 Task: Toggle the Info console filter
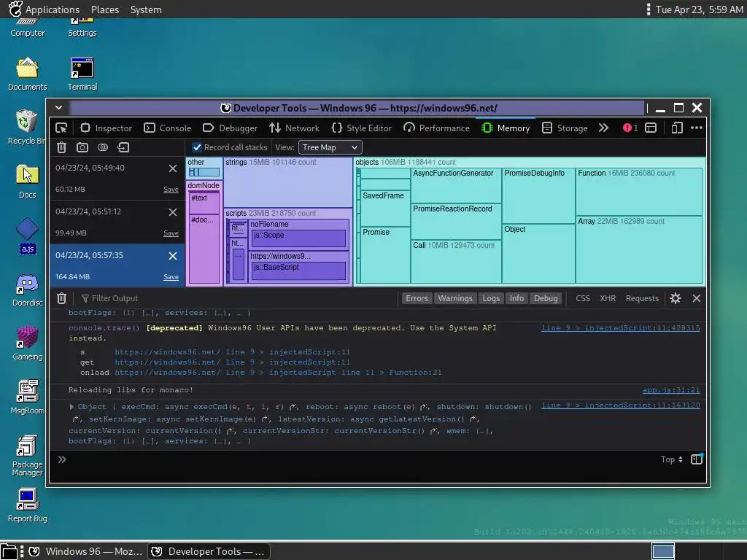click(x=516, y=298)
